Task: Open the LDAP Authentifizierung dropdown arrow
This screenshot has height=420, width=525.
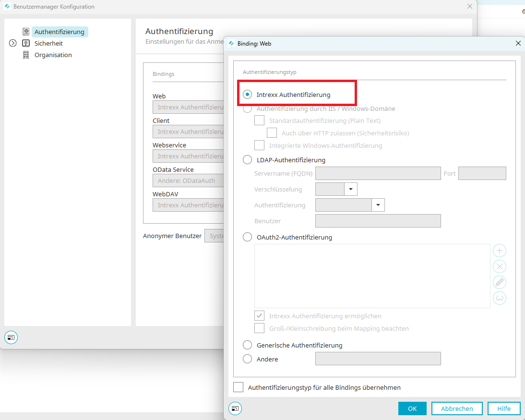Action: pyautogui.click(x=378, y=205)
